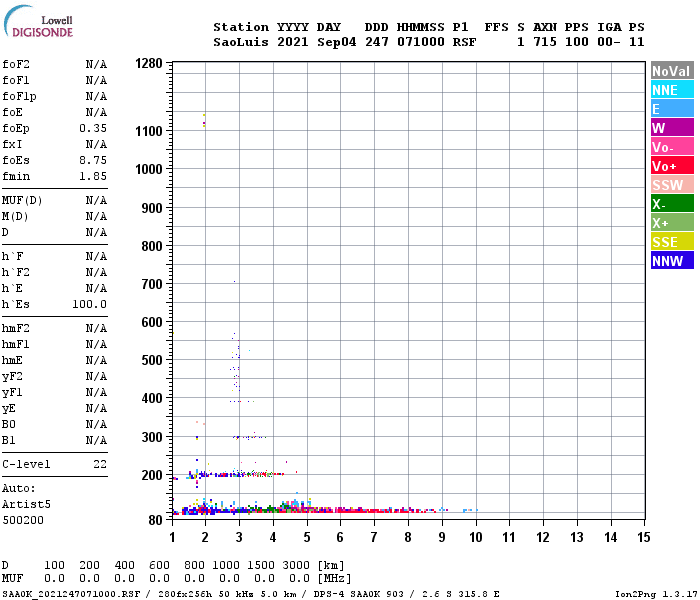Click the hmF2 parameter label
Viewport: 700px width, 600px height.
point(16,329)
